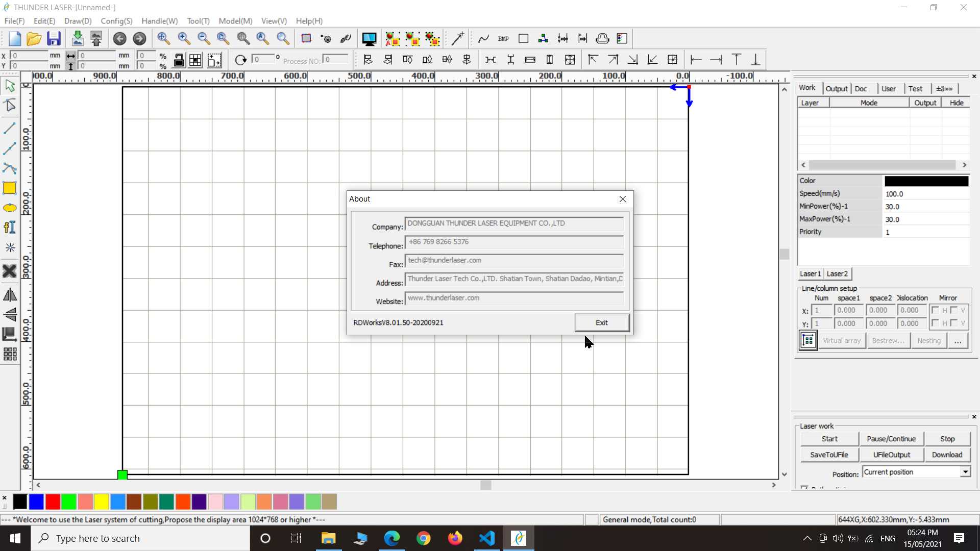Click the Start laser work button

click(829, 439)
